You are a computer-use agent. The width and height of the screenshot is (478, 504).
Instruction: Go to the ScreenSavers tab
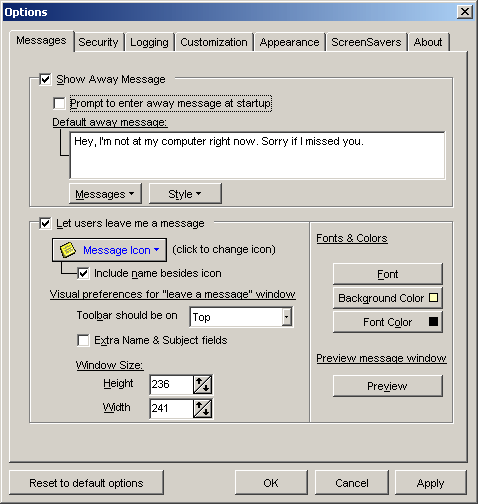click(366, 42)
